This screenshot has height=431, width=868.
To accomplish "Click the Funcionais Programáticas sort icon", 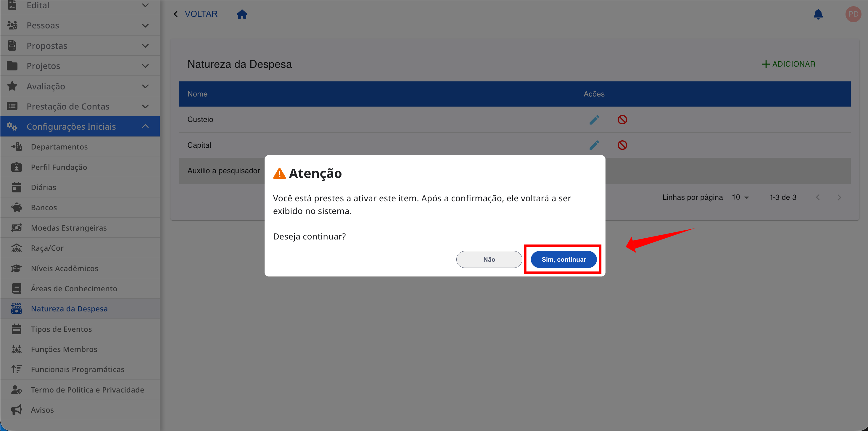I will click(x=17, y=369).
